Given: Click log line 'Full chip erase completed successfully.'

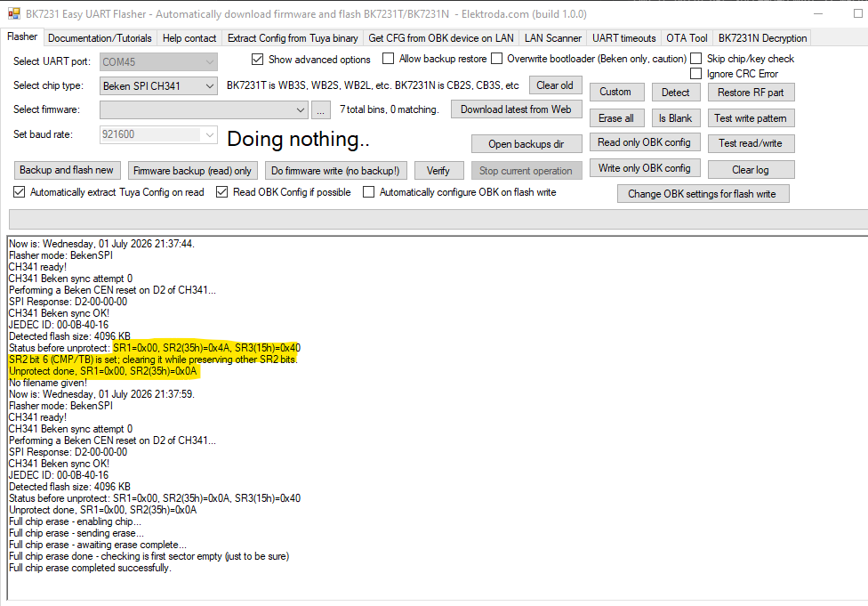Looking at the screenshot, I should point(90,568).
